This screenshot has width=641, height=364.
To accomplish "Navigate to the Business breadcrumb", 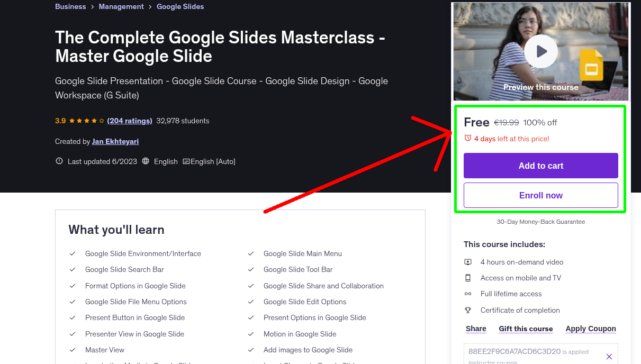I will coord(70,6).
